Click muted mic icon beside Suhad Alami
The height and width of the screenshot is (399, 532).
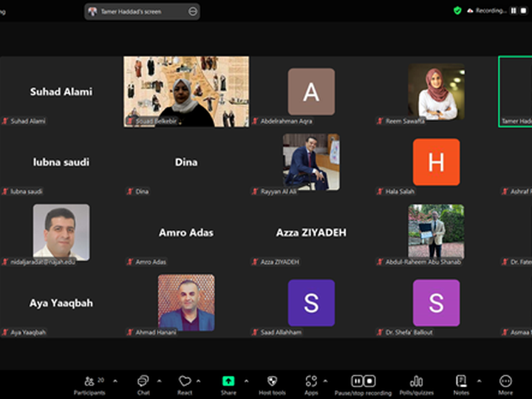4,121
